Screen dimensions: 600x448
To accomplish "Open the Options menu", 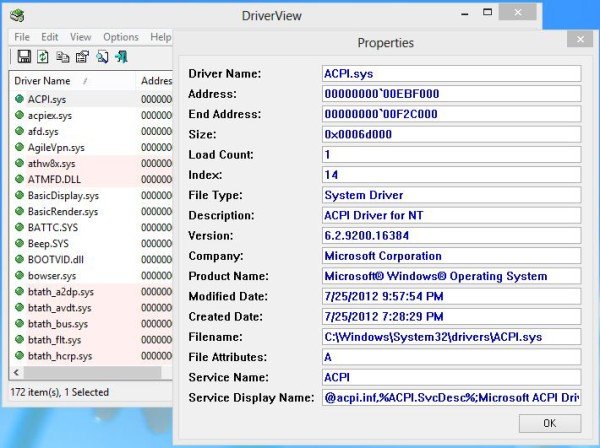I will [x=121, y=37].
